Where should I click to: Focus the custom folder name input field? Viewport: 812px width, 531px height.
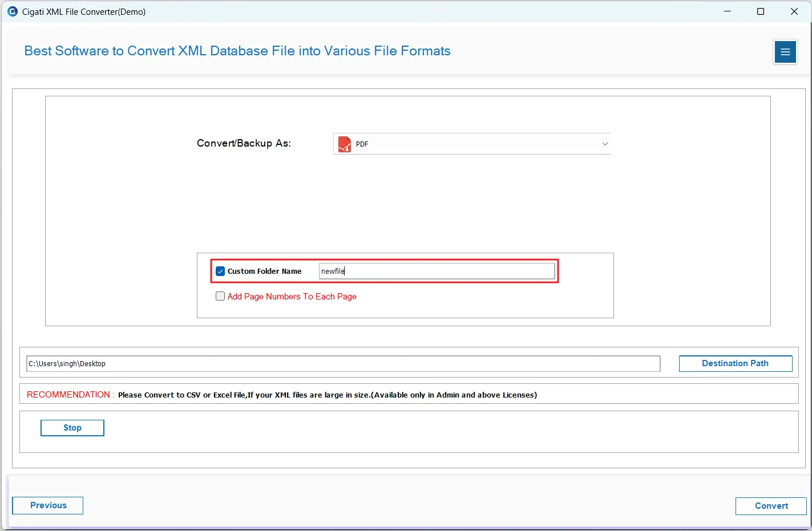point(437,271)
